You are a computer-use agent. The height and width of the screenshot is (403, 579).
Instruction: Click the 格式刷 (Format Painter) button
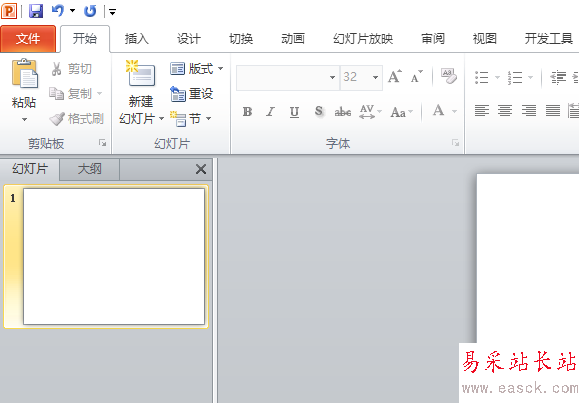tap(76, 119)
